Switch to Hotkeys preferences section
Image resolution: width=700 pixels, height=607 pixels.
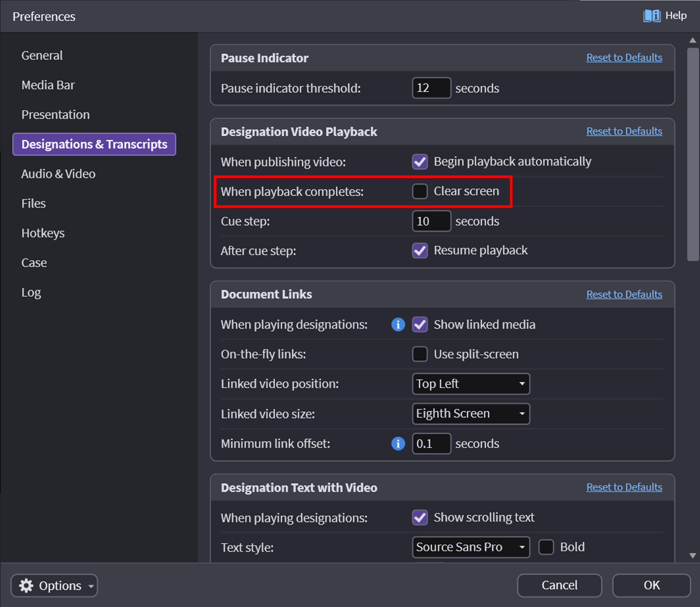[43, 233]
